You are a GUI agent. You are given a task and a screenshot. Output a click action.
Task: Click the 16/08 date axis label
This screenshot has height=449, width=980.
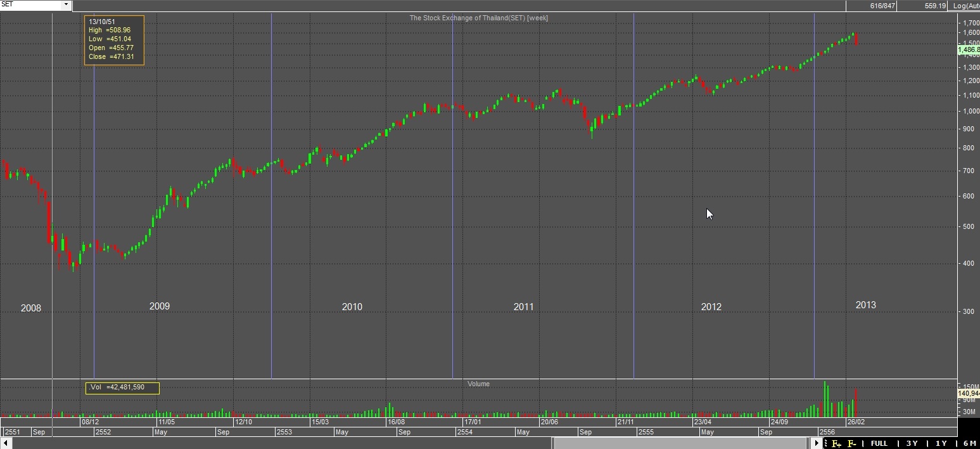click(x=396, y=422)
